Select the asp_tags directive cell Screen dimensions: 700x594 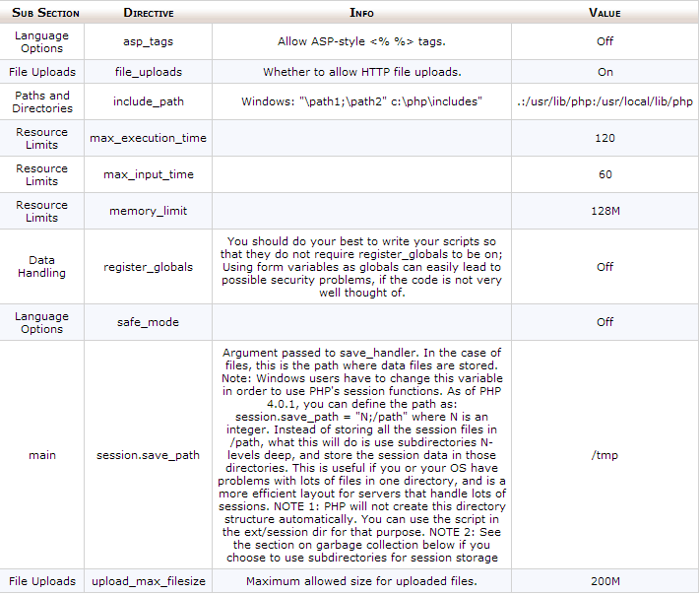tap(149, 42)
